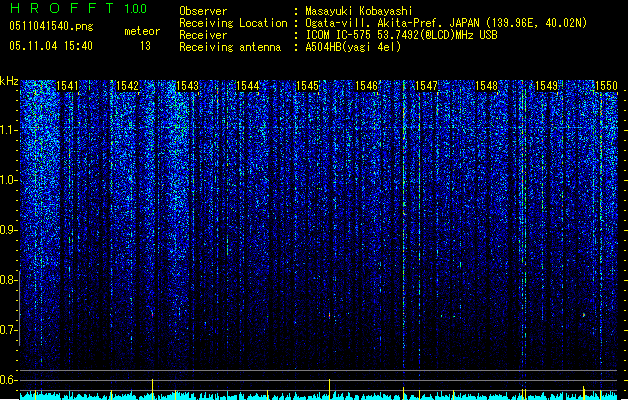Click the 0.9 frequency axis label

pos(8,230)
